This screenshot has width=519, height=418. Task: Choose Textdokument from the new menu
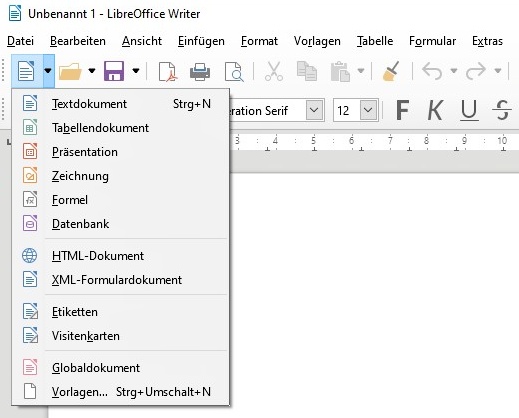coord(121,104)
